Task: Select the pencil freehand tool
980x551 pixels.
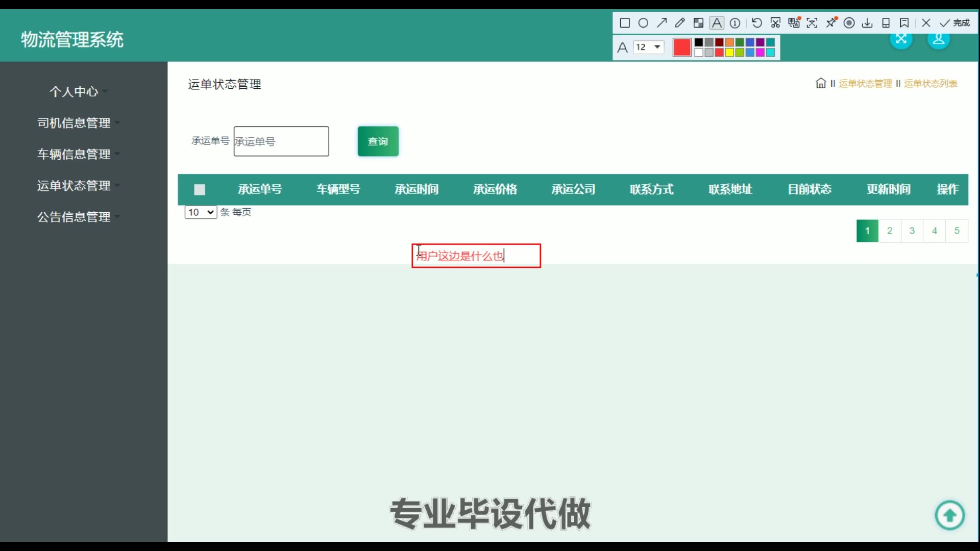Action: coord(680,23)
